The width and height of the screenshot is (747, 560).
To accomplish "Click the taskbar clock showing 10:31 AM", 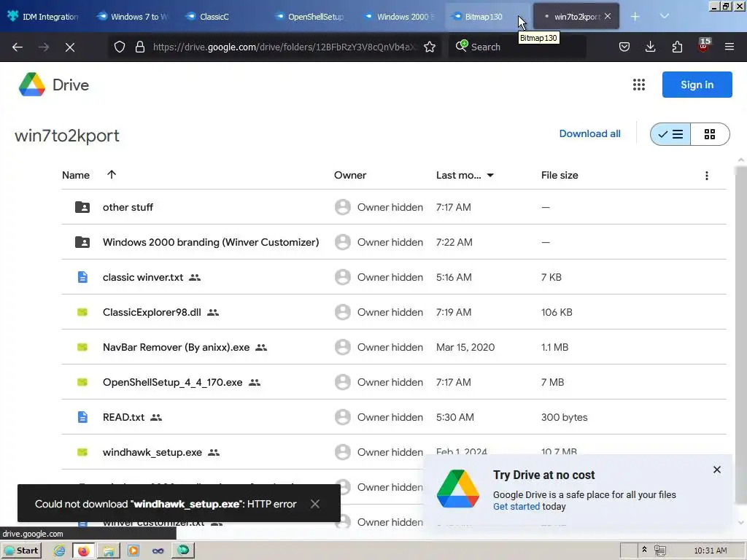I will [711, 551].
